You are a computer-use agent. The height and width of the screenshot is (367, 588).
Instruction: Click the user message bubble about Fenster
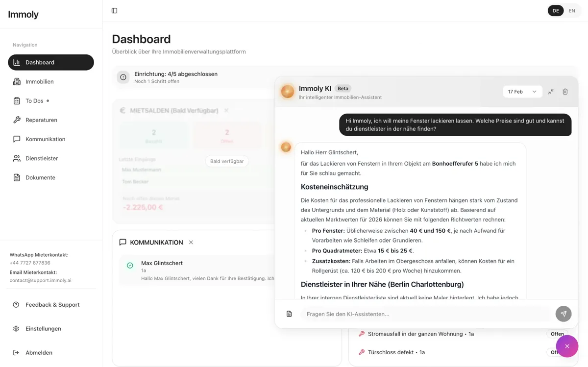coord(455,125)
